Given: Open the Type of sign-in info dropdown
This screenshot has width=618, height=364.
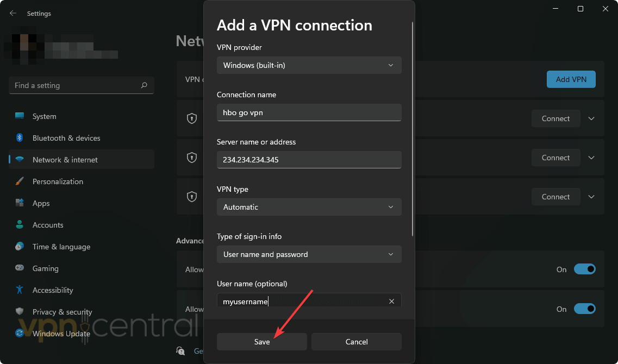Looking at the screenshot, I should point(309,254).
